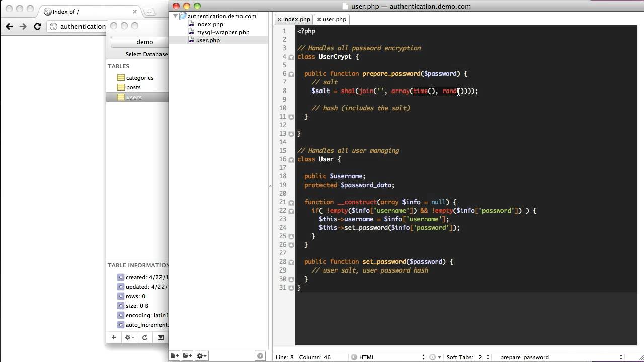
Task: Select the users table
Action: point(137,97)
